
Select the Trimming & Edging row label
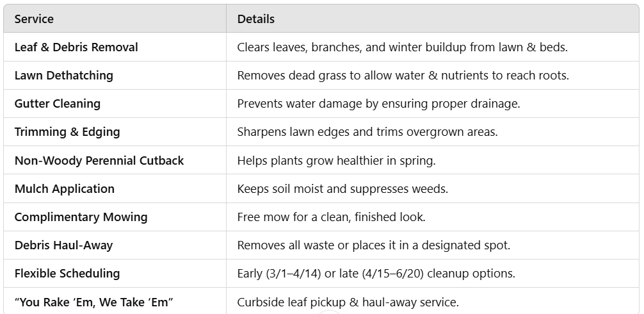(x=67, y=132)
